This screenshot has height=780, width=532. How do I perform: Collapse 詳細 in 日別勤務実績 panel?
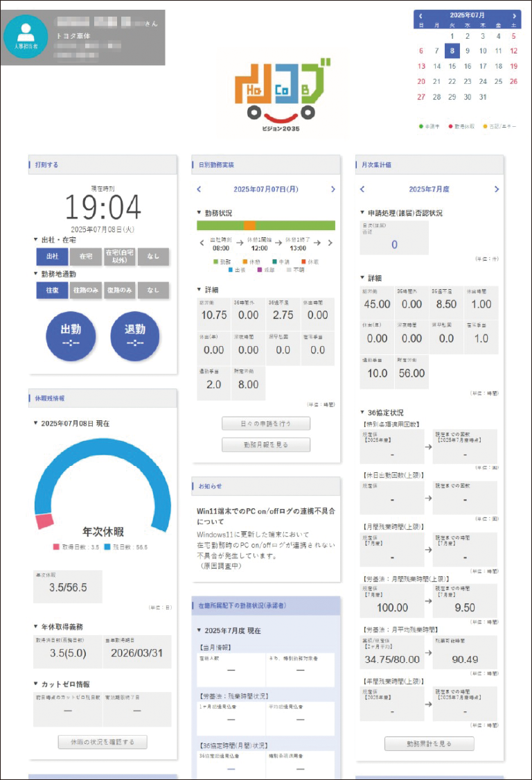tap(199, 290)
